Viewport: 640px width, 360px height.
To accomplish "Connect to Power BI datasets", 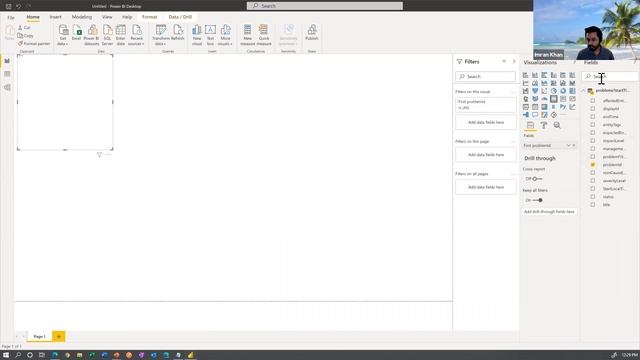I will 91,35.
